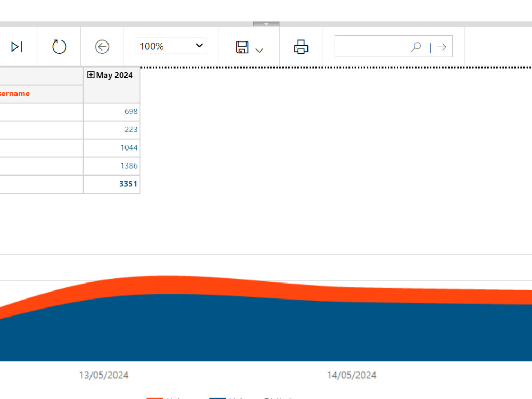This screenshot has height=399, width=532.
Task: Open the save/export menu
Action: point(242,47)
